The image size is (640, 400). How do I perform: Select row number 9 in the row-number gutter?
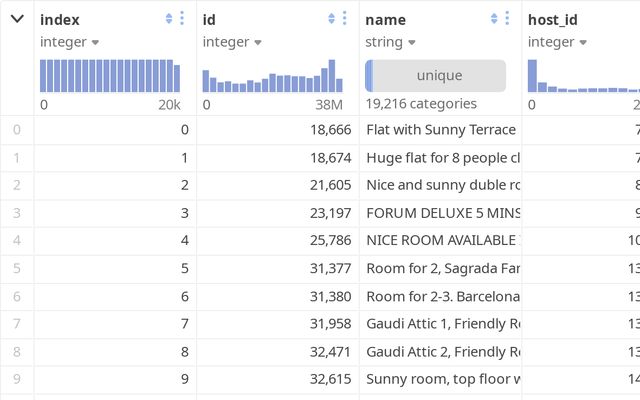(17, 380)
